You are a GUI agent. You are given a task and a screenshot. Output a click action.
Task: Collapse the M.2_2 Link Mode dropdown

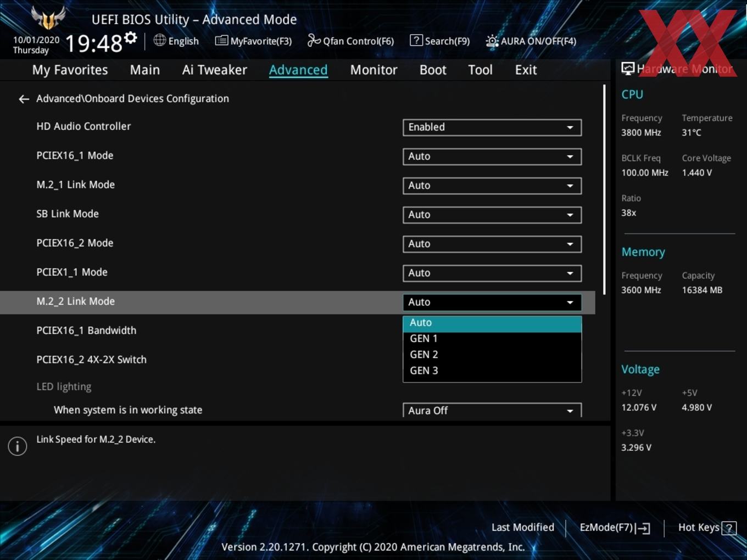coord(492,302)
